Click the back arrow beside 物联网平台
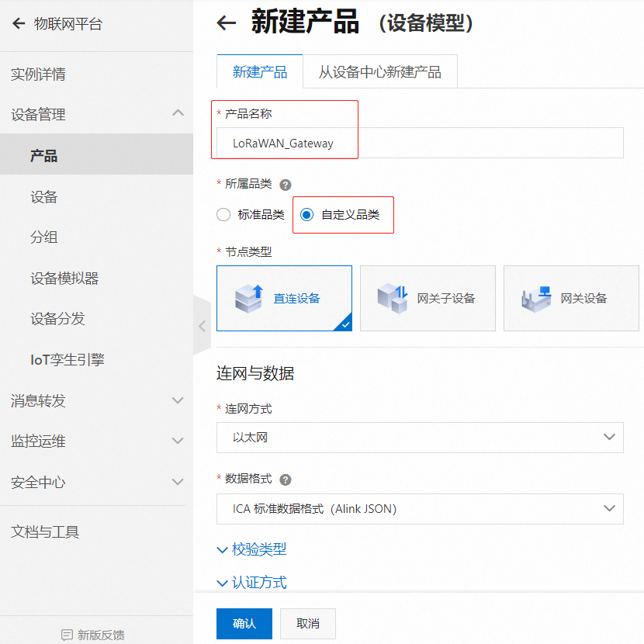The height and width of the screenshot is (644, 644). 19,23
